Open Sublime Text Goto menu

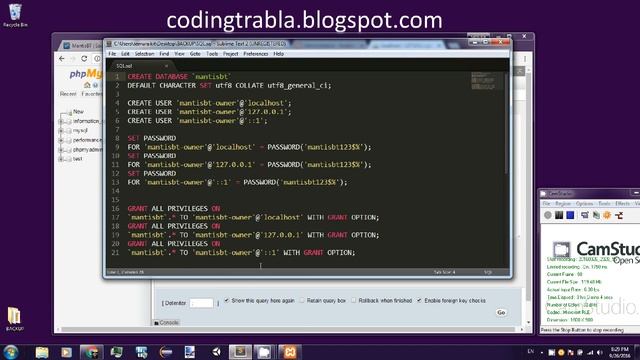[195, 54]
